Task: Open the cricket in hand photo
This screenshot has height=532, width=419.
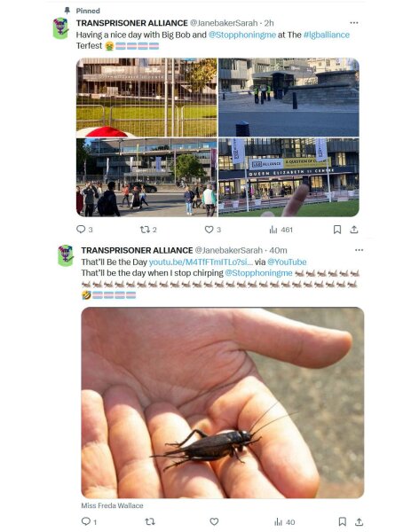Action: [x=223, y=403]
